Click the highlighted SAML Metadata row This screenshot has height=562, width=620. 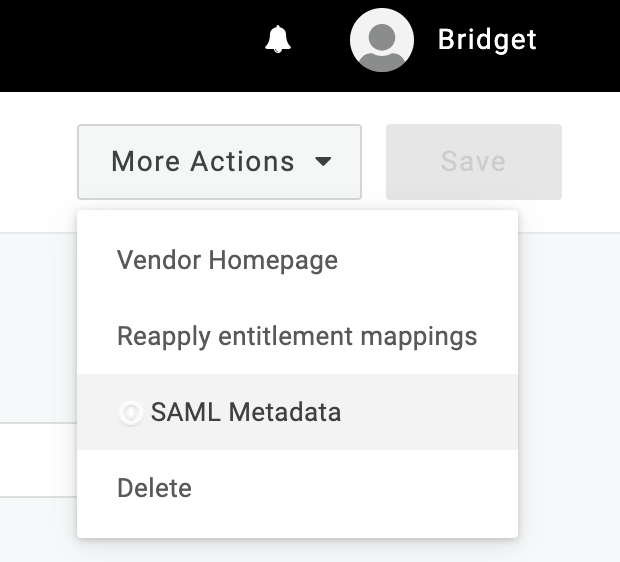(297, 412)
